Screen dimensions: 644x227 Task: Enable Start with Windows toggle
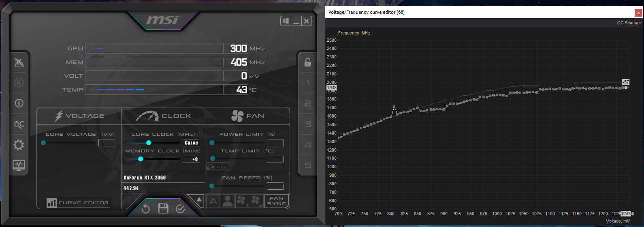[x=286, y=21]
